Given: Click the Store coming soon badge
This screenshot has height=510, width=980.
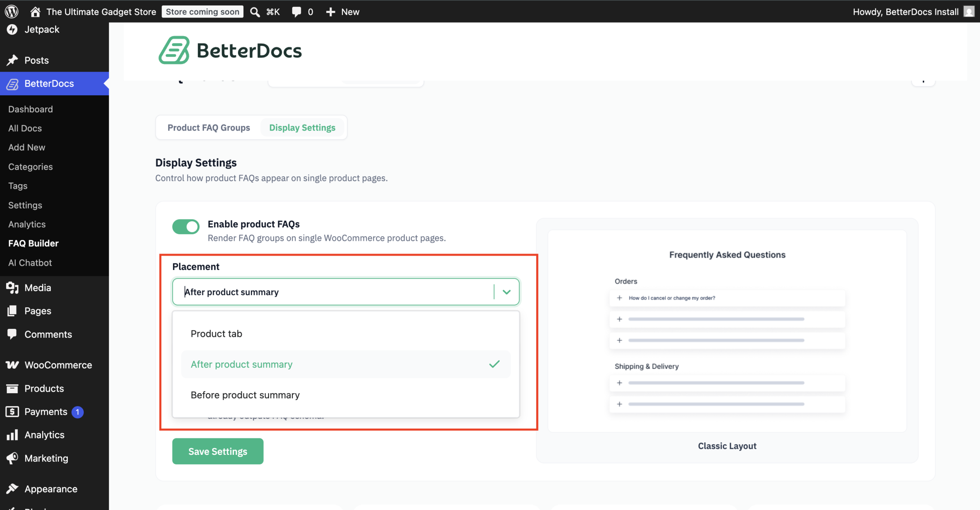Looking at the screenshot, I should 203,12.
